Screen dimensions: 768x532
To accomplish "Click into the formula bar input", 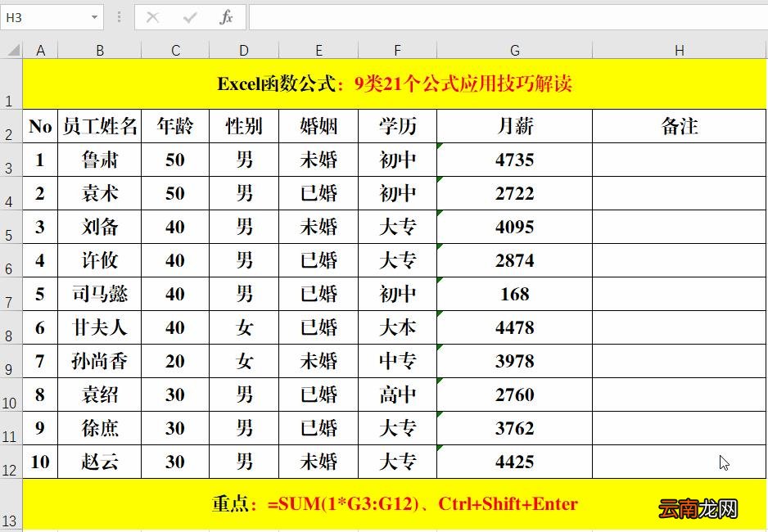I will point(508,18).
